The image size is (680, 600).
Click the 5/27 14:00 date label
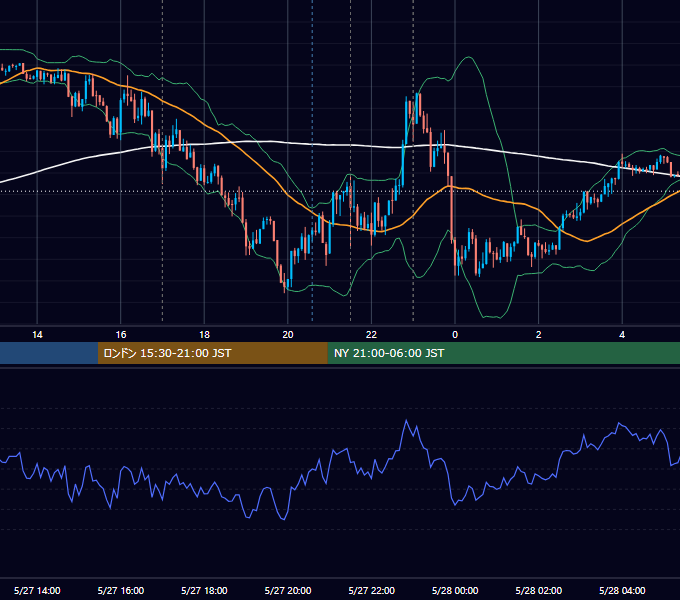pyautogui.click(x=37, y=590)
